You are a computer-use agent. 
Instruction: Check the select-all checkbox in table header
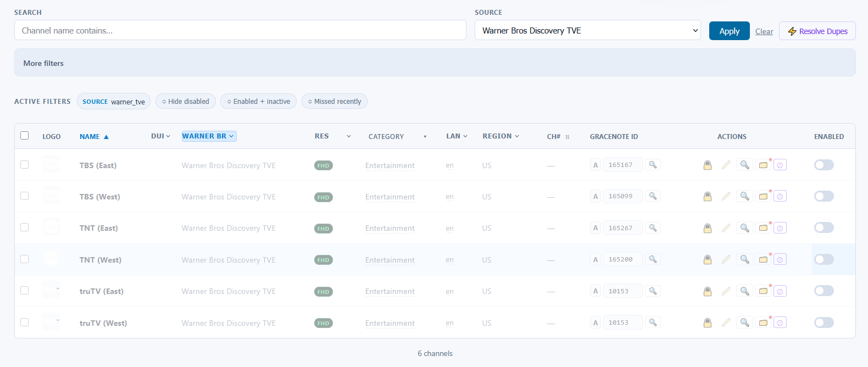tap(25, 135)
